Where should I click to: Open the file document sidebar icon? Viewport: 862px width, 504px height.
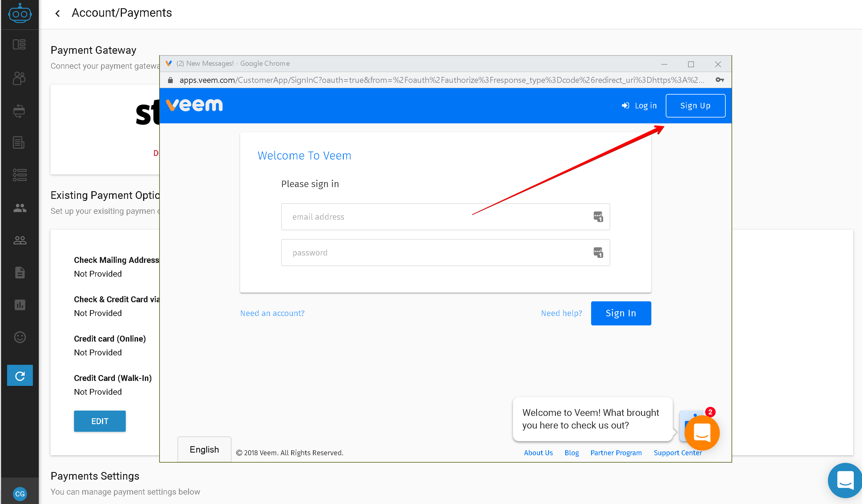19,273
